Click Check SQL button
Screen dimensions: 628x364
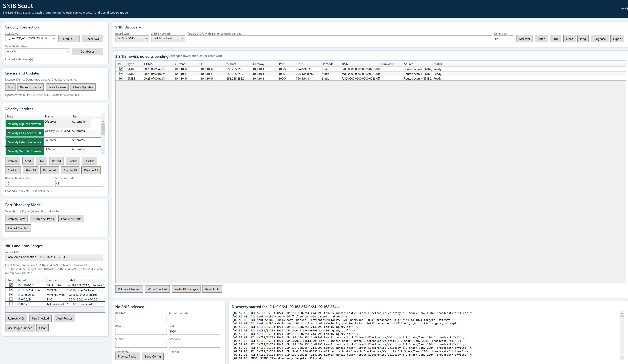coord(93,39)
